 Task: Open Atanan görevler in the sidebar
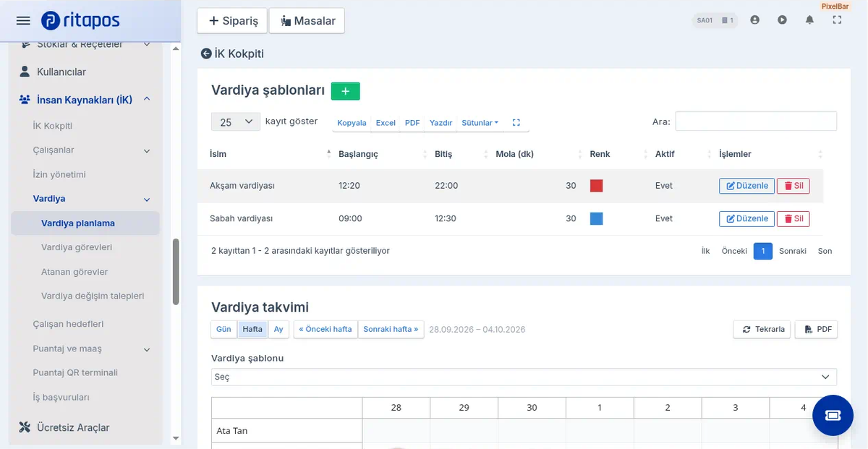pos(75,272)
